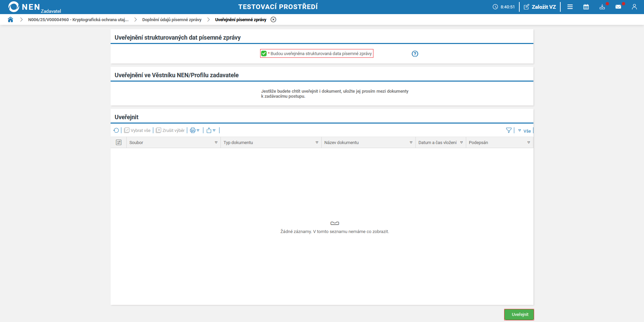Sort by Soubor column header
The height and width of the screenshot is (322, 644).
click(x=136, y=142)
